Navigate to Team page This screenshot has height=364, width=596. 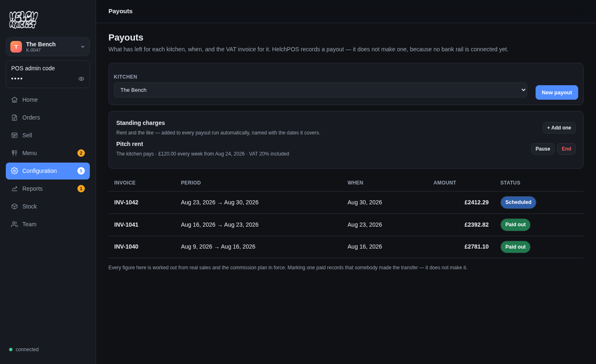(x=48, y=224)
